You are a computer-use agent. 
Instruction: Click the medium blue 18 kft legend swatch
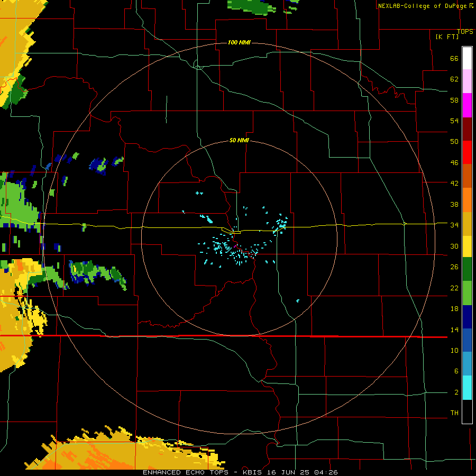tap(467, 340)
